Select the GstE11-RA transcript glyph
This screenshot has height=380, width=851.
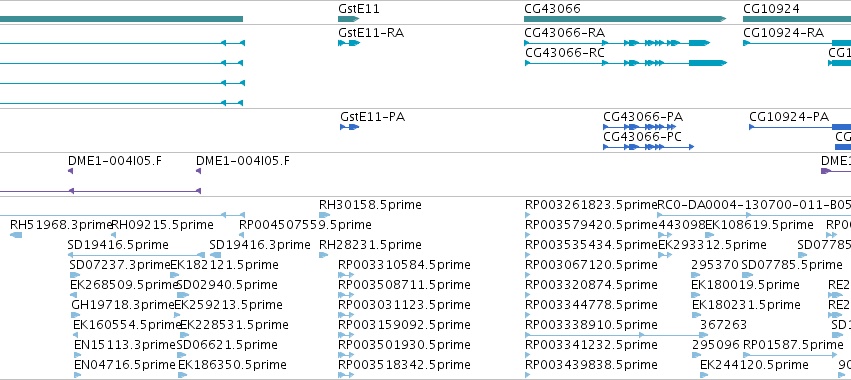click(x=349, y=43)
